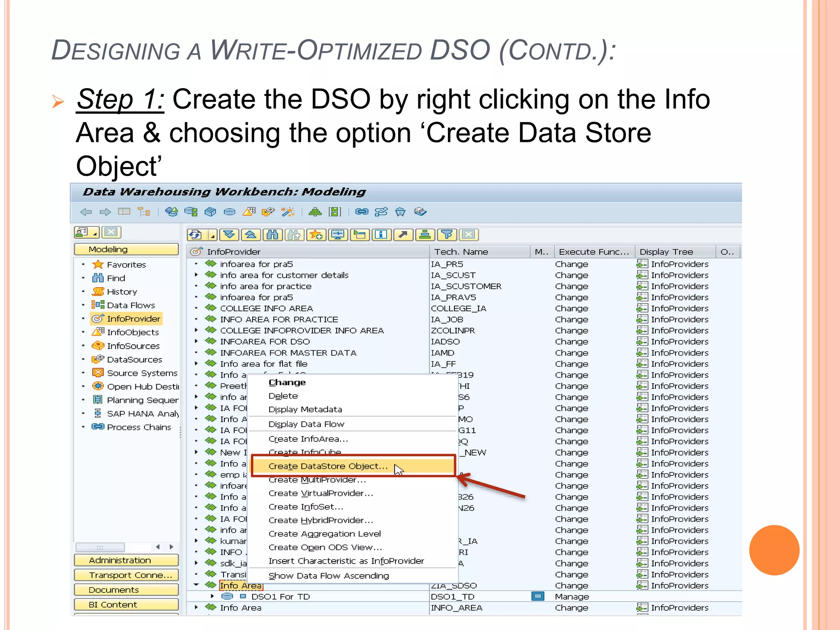
Task: Click the Collapse All double-up arrow button
Action: pyautogui.click(x=251, y=235)
